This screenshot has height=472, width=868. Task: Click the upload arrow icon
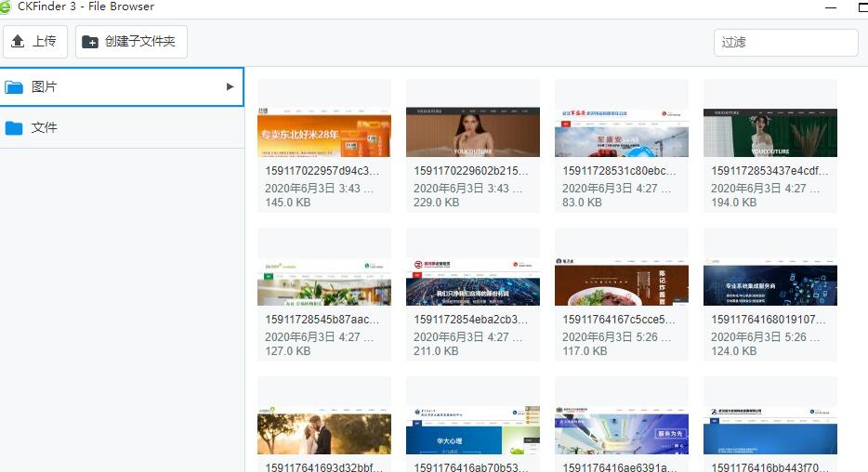(18, 42)
